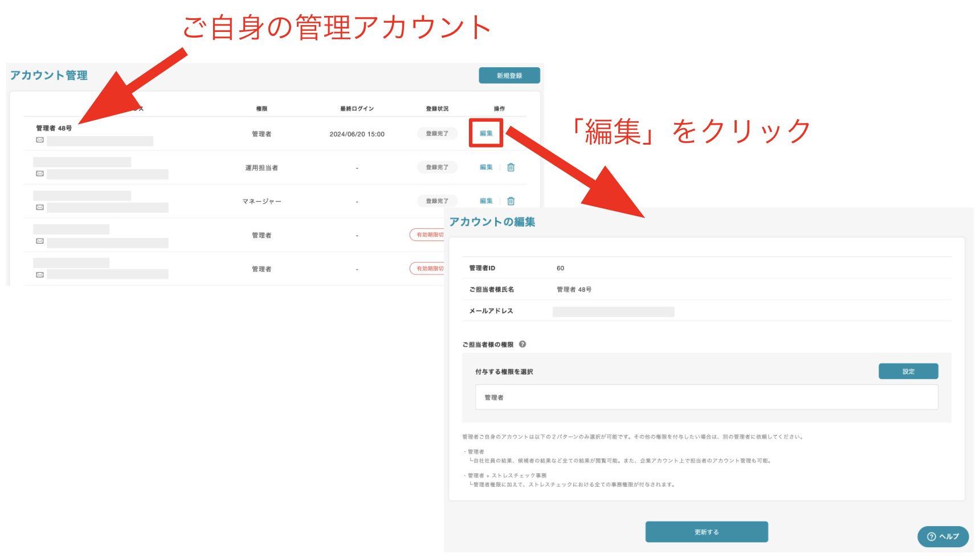This screenshot has width=980, height=558.
Task: Click the 新規登録 button
Action: [x=509, y=75]
